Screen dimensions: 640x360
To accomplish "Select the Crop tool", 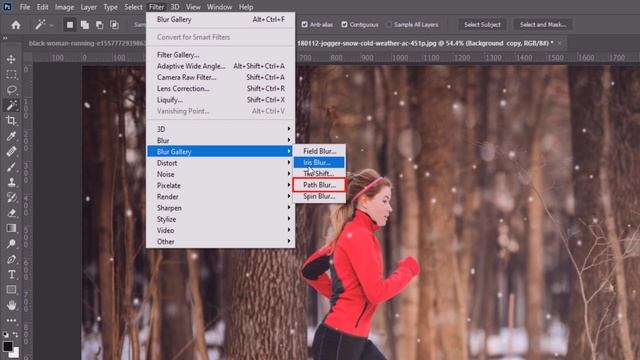I will coord(11,120).
